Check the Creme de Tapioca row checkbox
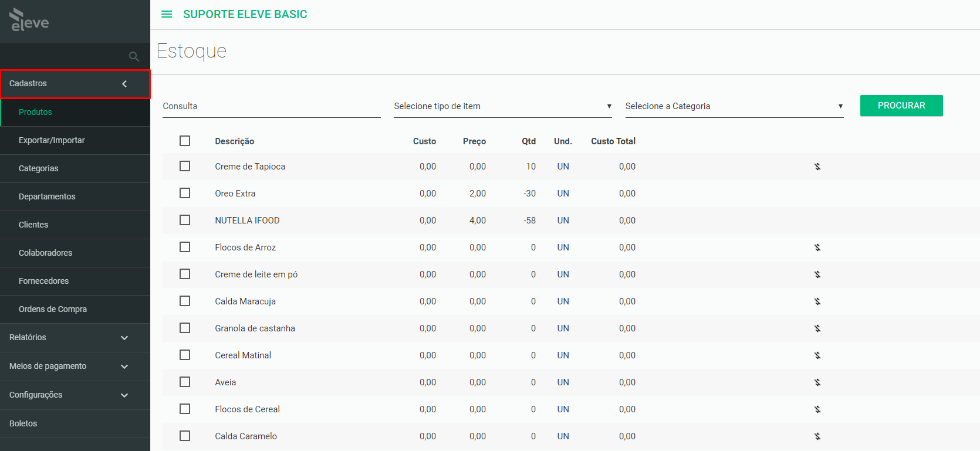 (185, 166)
